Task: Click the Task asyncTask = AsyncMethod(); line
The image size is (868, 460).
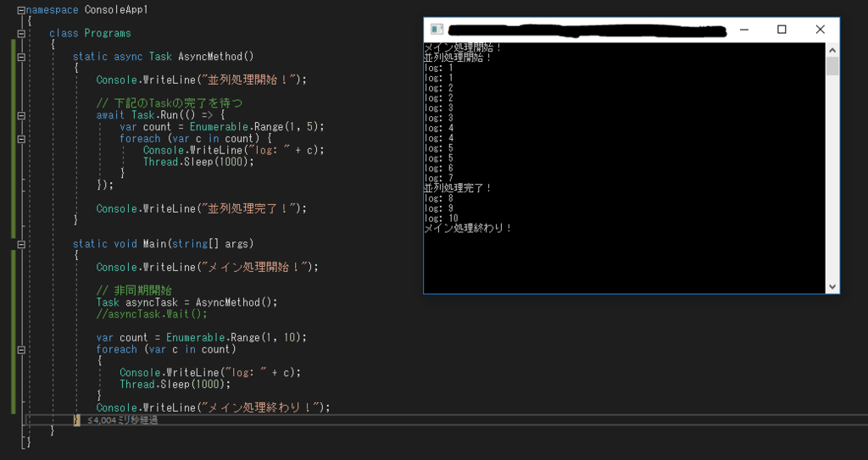Action: coord(186,302)
